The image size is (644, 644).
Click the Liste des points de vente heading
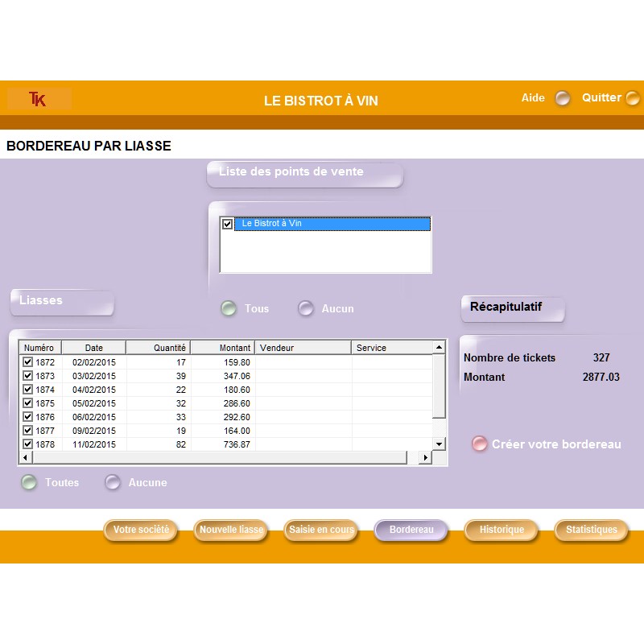pos(291,171)
